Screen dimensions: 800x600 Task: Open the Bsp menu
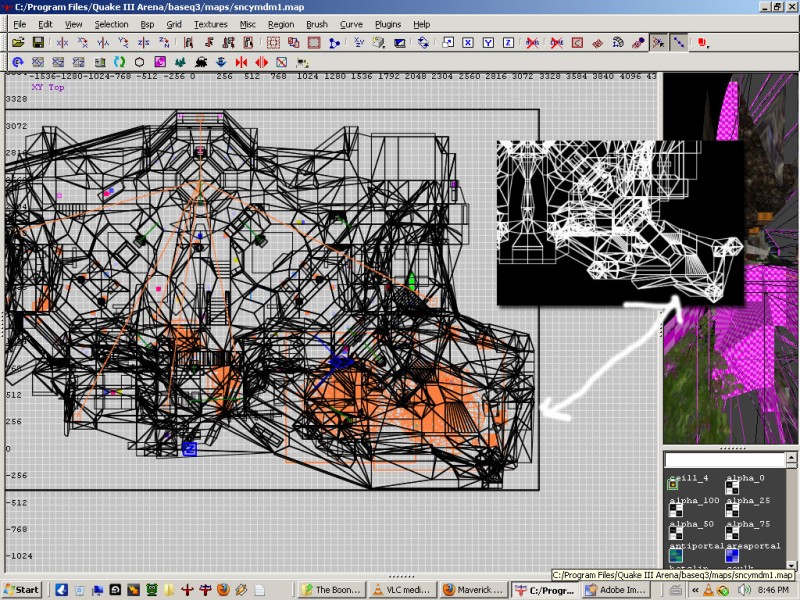[147, 24]
